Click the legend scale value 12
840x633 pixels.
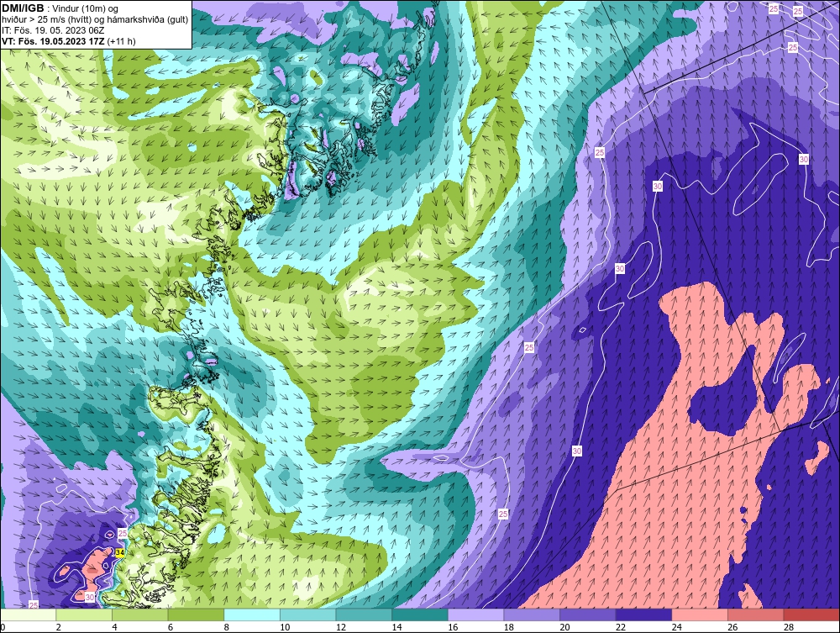click(341, 627)
